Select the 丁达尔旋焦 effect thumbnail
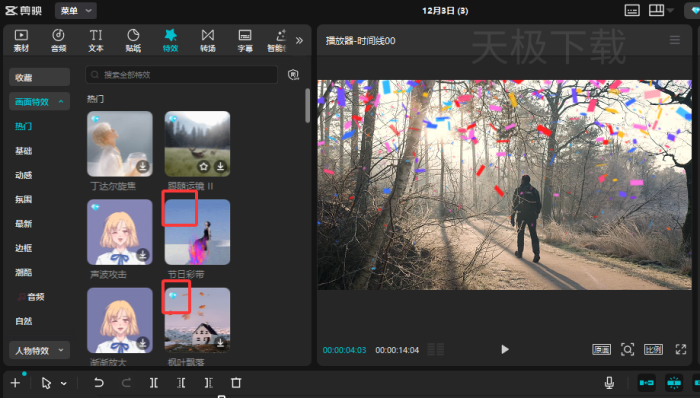This screenshot has height=398, width=700. click(120, 144)
